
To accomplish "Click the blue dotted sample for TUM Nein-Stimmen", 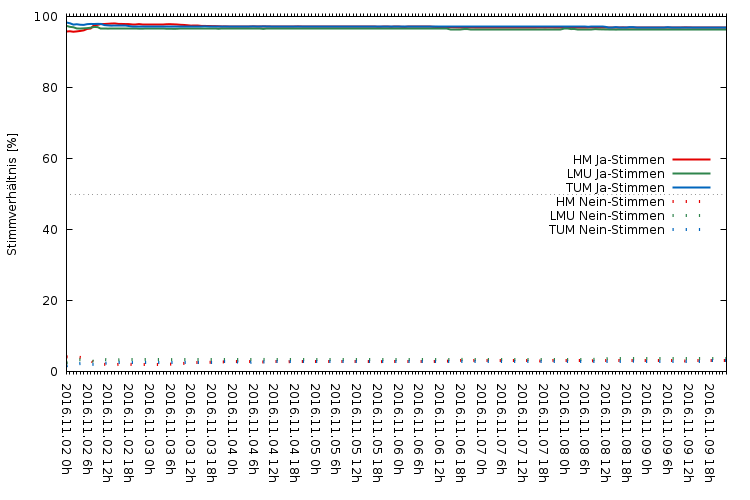I will click(686, 230).
